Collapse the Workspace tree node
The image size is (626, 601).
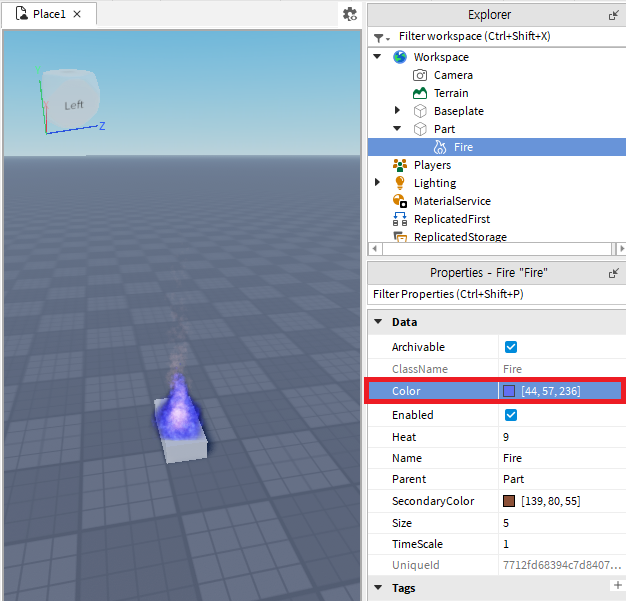tap(377, 56)
